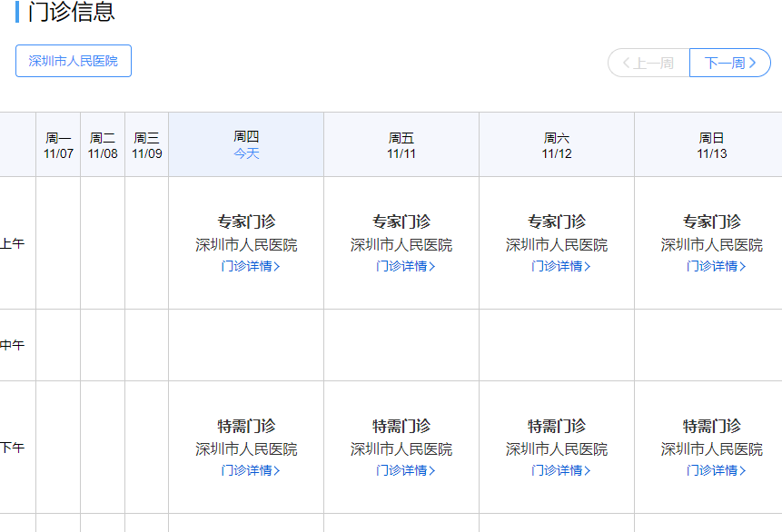Select the 周日 11/13 column header
This screenshot has width=782, height=532.
tap(712, 145)
